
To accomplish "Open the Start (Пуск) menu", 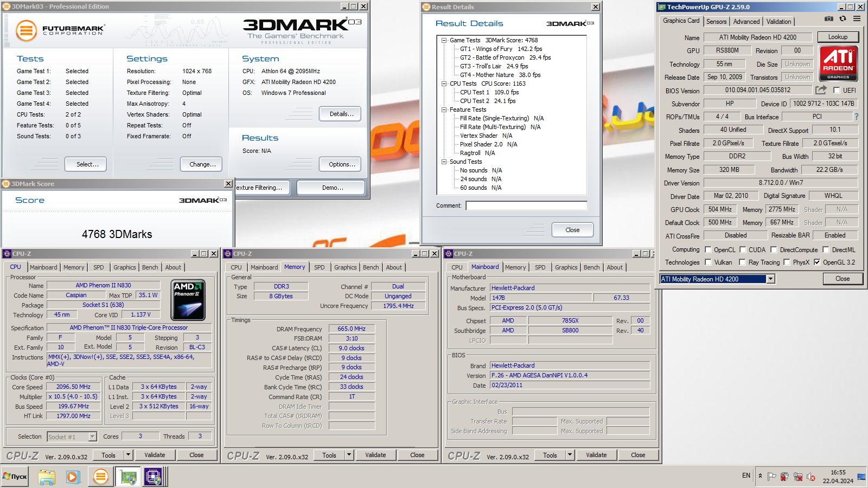I will [x=15, y=477].
